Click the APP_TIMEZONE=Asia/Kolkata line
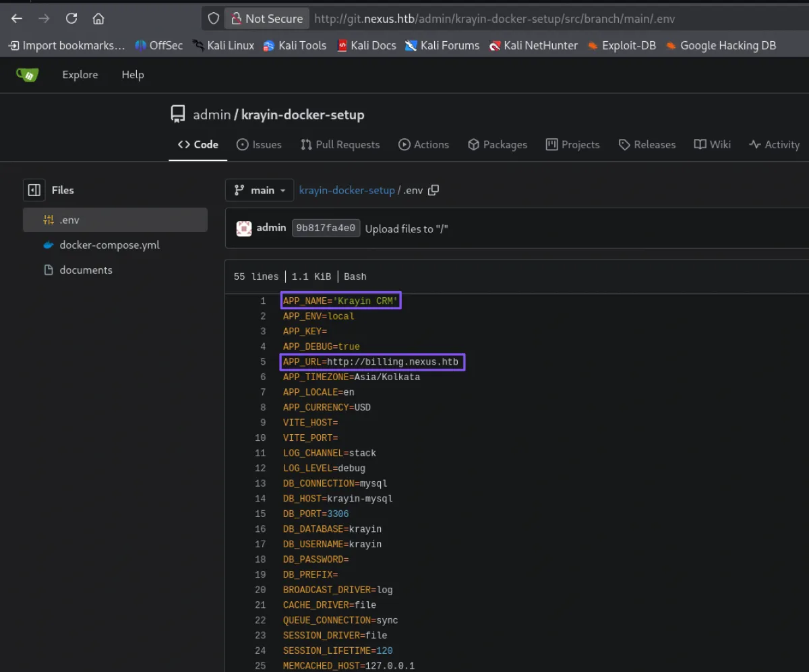Viewport: 809px width, 672px height. click(351, 377)
